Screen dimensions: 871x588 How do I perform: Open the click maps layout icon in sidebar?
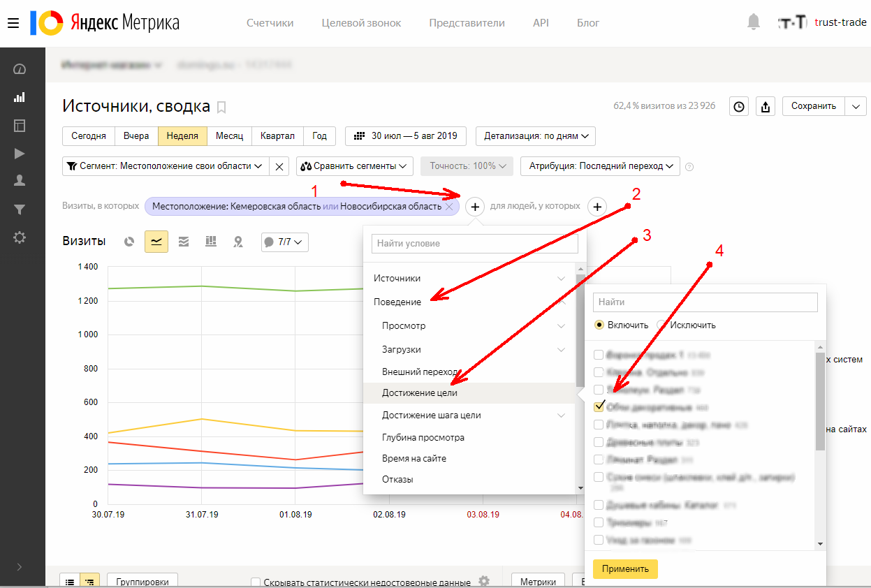point(20,126)
